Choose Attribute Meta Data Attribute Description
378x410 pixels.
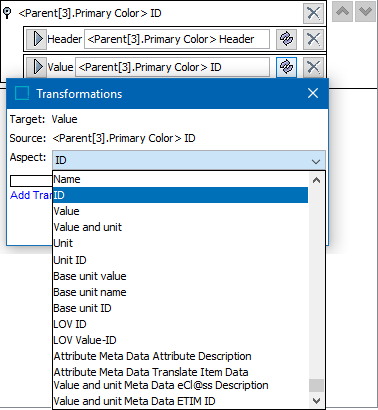(x=180, y=356)
